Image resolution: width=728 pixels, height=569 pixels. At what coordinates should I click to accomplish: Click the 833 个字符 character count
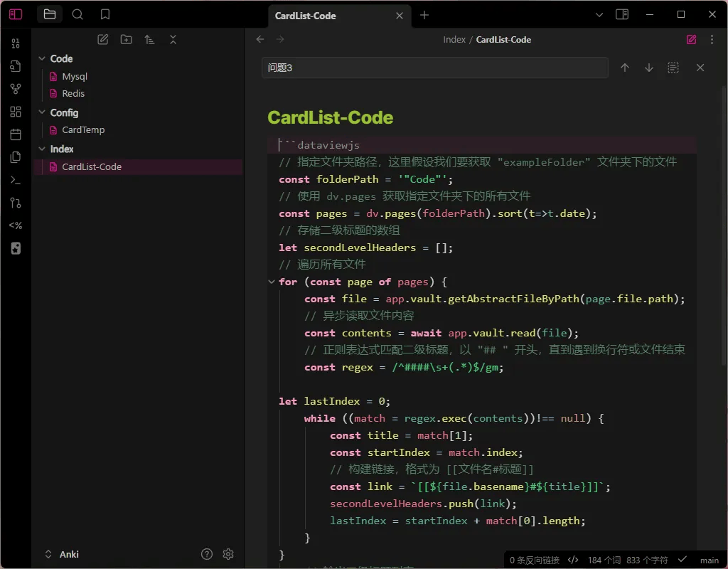pos(647,560)
